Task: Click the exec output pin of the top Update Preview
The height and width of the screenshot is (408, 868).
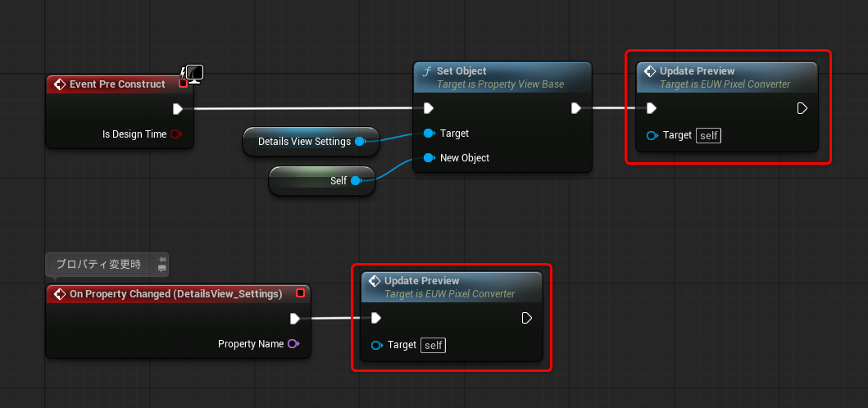Action: pos(802,108)
